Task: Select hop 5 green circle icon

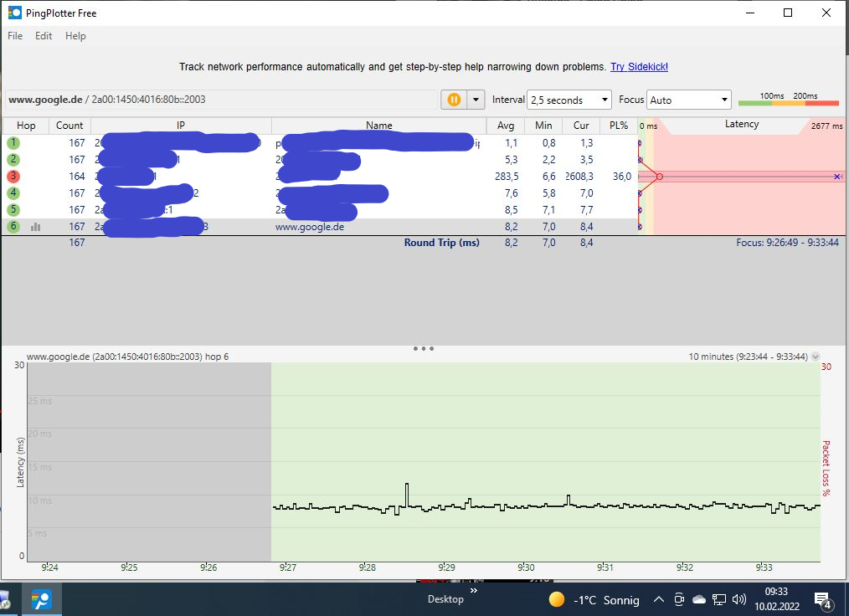Action: pos(13,210)
